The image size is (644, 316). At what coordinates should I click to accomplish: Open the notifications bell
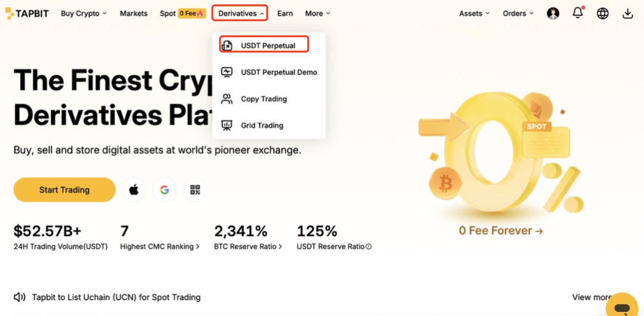pyautogui.click(x=578, y=13)
